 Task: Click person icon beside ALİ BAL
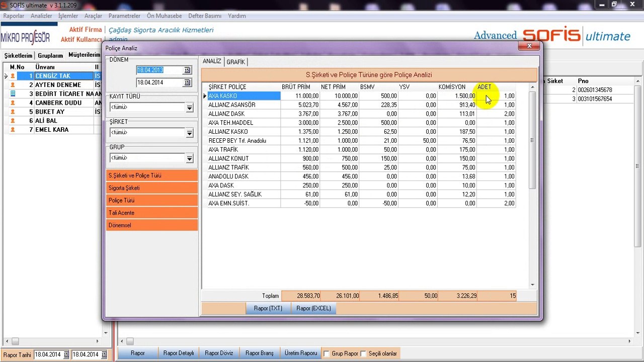tap(13, 121)
